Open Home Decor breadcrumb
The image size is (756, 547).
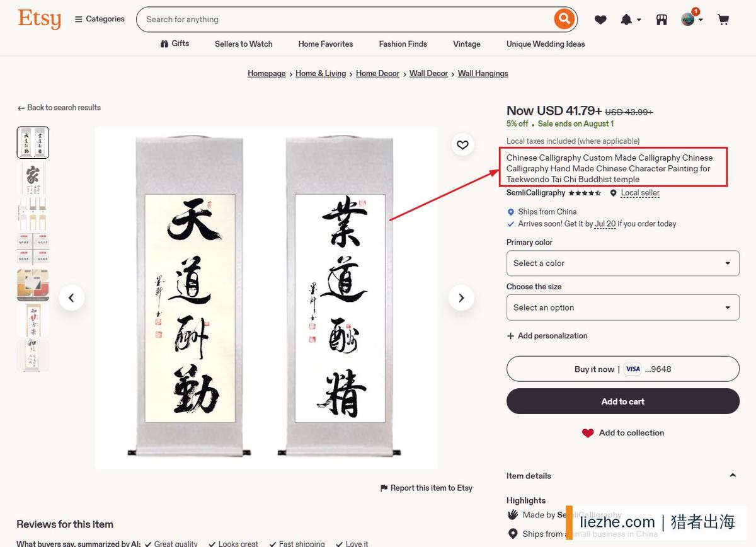(x=377, y=74)
